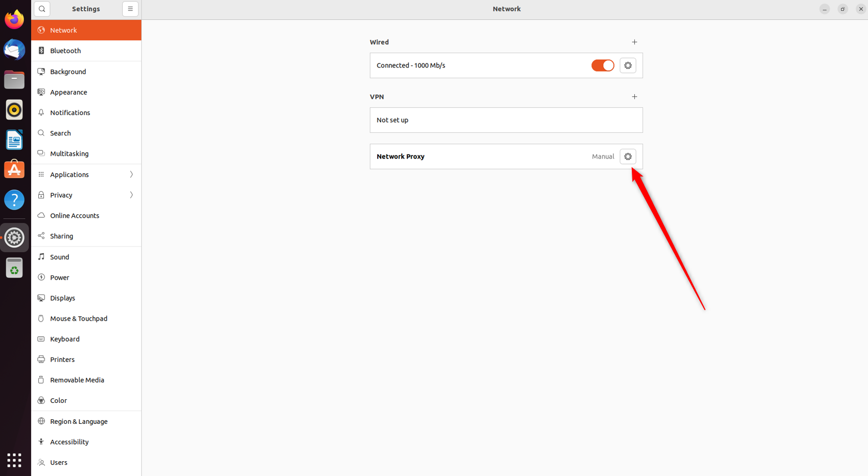Turn off the Wired connection switch
Viewport: 868px width, 476px height.
click(x=602, y=65)
